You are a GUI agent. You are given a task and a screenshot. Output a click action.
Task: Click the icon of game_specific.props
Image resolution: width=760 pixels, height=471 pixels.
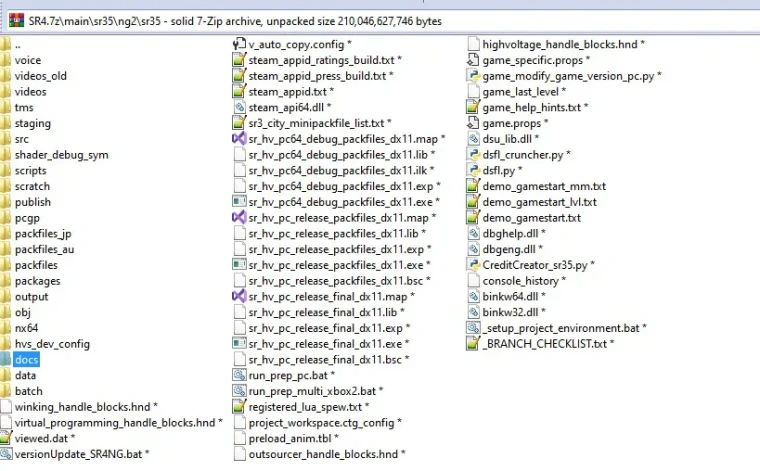(x=475, y=60)
